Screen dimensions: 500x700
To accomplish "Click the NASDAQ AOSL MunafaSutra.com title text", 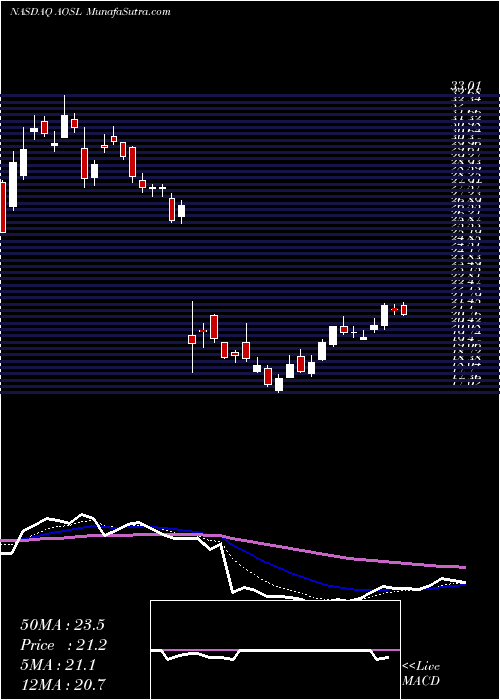I will tap(90, 12).
